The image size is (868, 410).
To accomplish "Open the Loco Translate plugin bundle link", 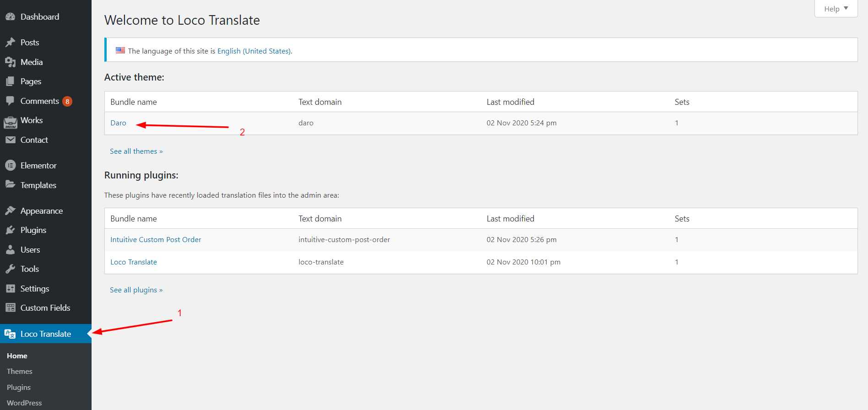I will 134,262.
